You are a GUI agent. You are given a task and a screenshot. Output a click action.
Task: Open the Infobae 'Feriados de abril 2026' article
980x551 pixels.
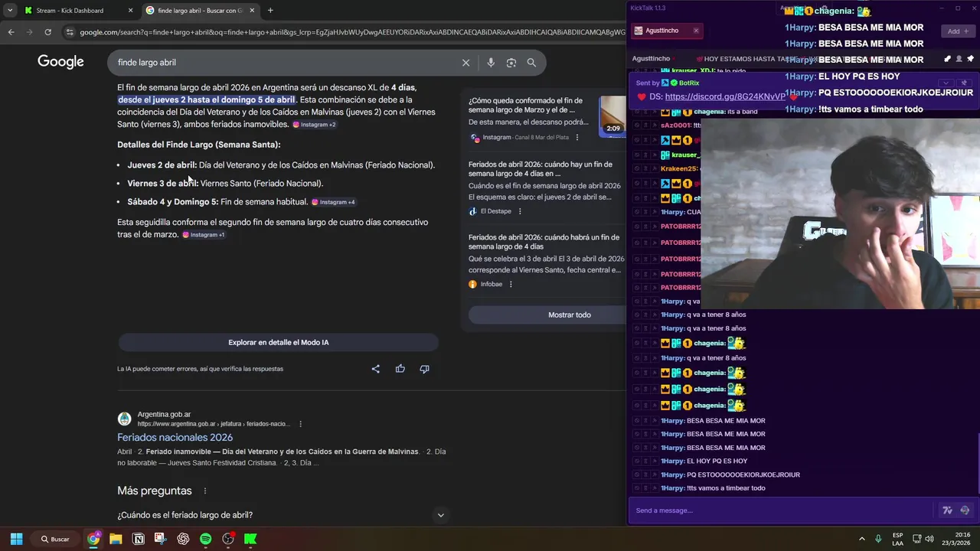tap(544, 242)
